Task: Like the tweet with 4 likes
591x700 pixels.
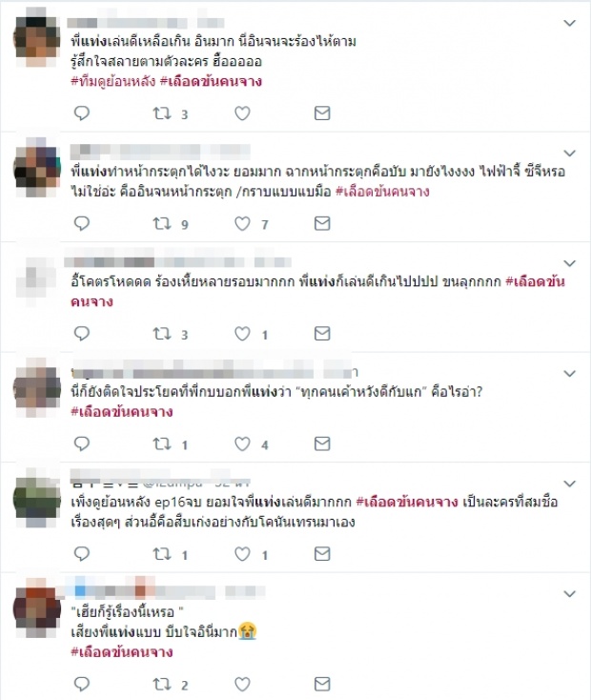Action: click(x=242, y=443)
